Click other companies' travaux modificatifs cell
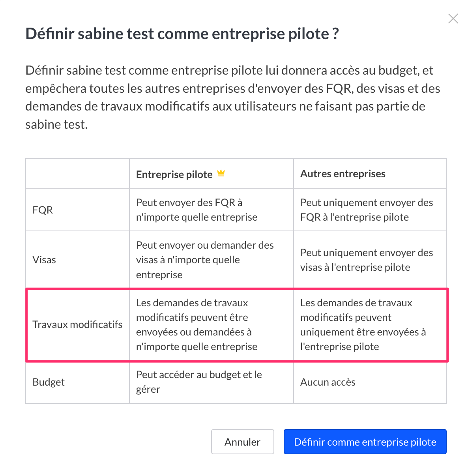 click(363, 324)
